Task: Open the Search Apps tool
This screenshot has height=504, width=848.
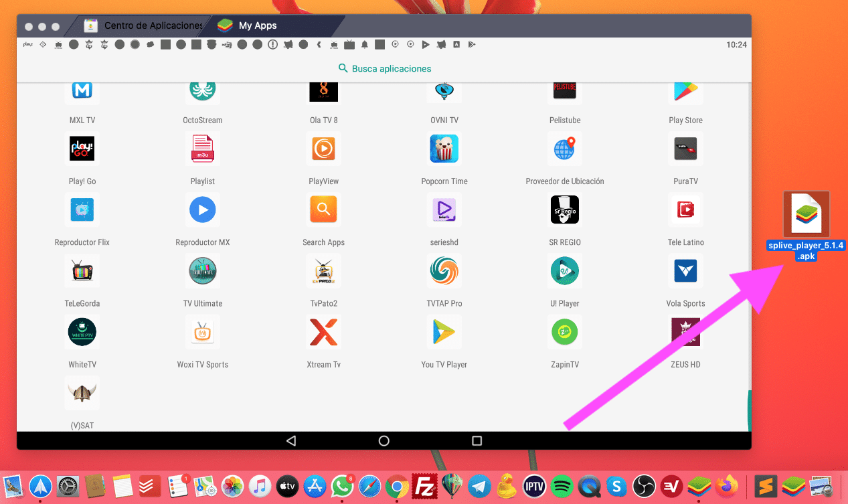Action: click(323, 209)
